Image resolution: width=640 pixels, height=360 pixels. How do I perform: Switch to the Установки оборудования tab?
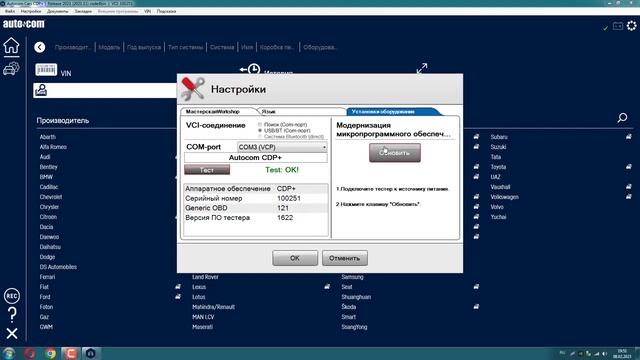pos(393,111)
